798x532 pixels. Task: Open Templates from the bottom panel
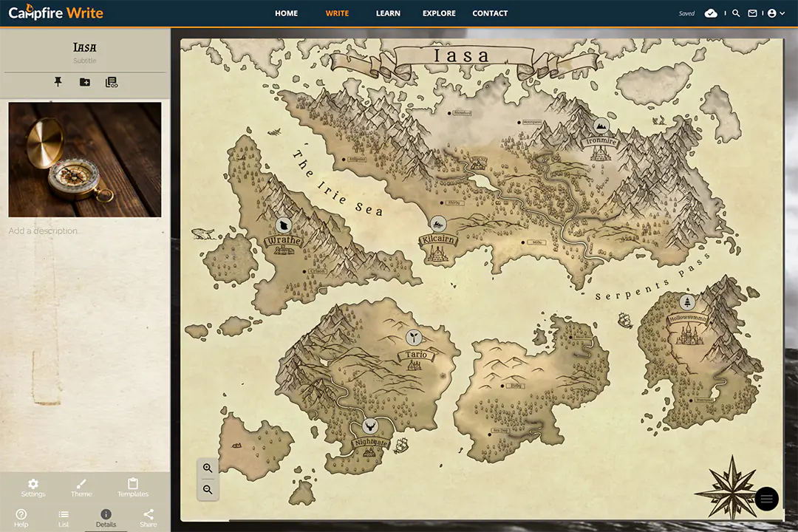pos(133,488)
